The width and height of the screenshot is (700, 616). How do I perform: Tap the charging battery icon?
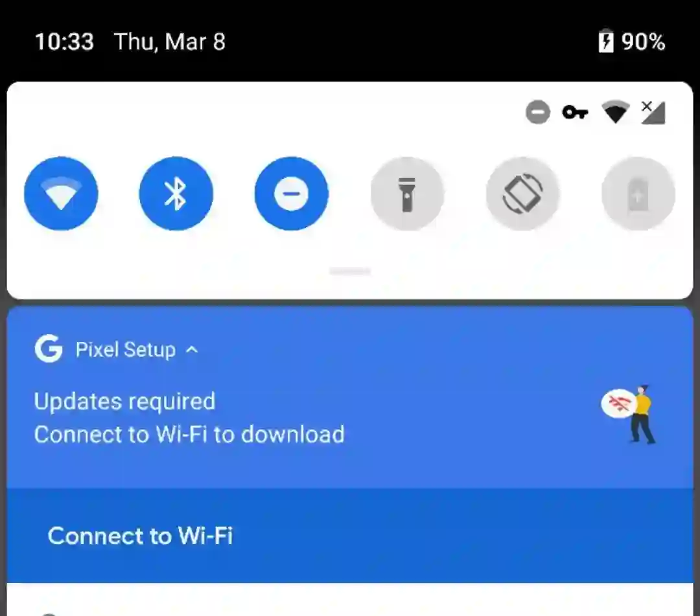[606, 41]
